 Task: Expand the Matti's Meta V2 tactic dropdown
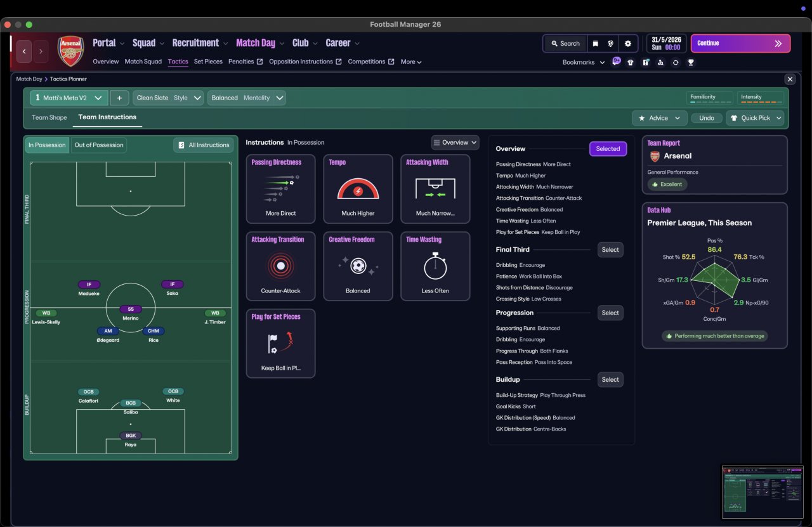tap(69, 98)
